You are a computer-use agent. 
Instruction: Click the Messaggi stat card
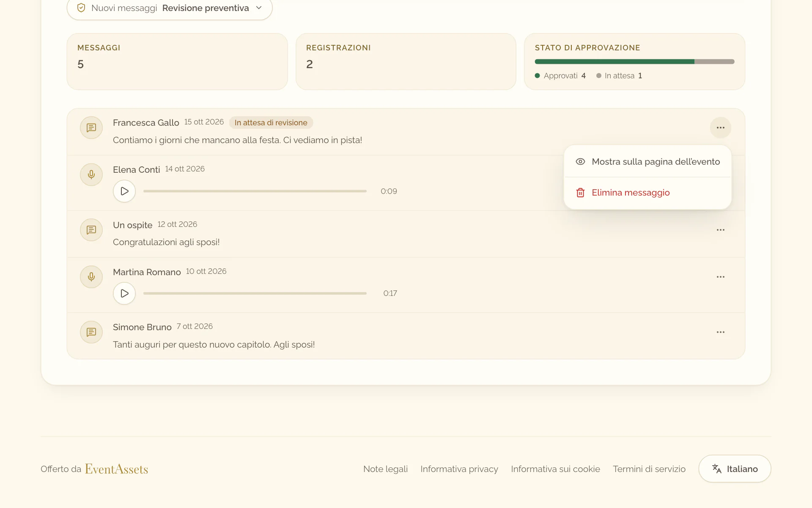coord(177,62)
